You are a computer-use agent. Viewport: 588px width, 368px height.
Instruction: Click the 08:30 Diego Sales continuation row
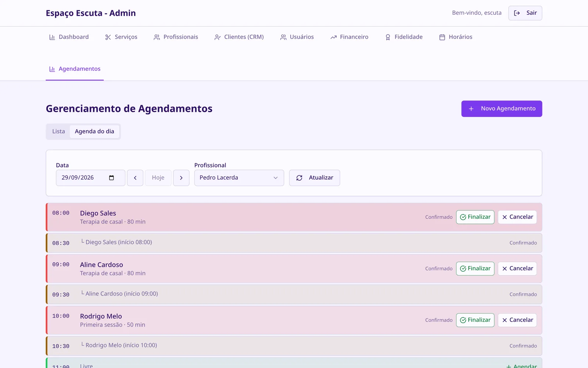pos(294,243)
